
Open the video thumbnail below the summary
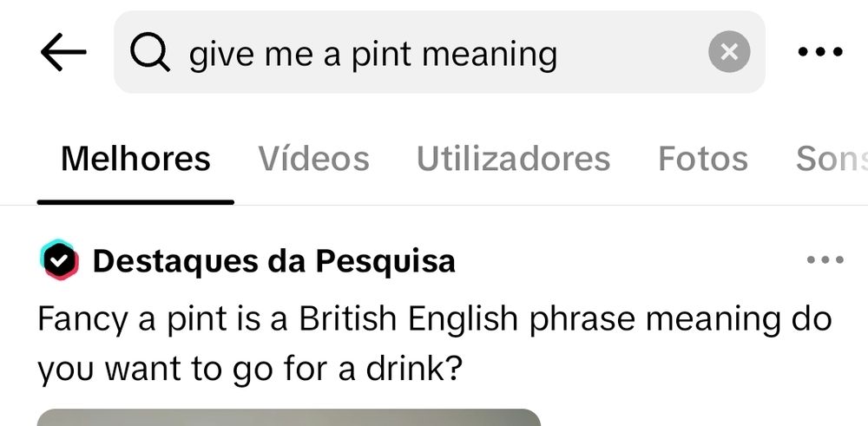(x=288, y=417)
